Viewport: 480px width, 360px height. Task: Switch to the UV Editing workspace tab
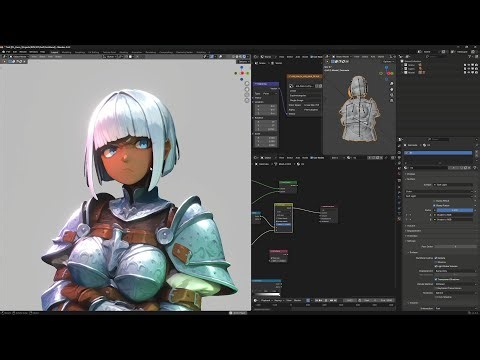94,52
